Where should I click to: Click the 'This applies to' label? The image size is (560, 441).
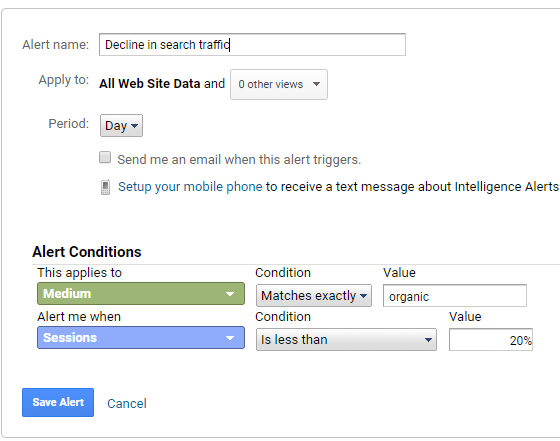pyautogui.click(x=79, y=273)
